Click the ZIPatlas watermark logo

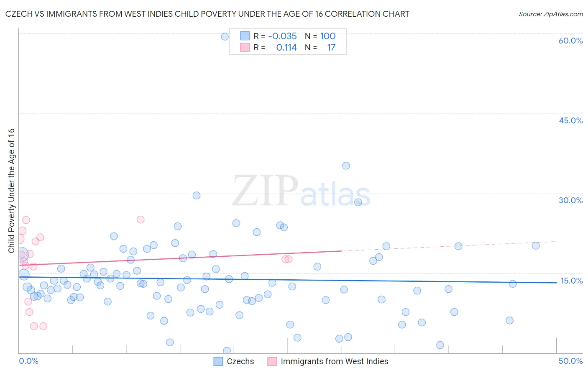click(x=301, y=192)
